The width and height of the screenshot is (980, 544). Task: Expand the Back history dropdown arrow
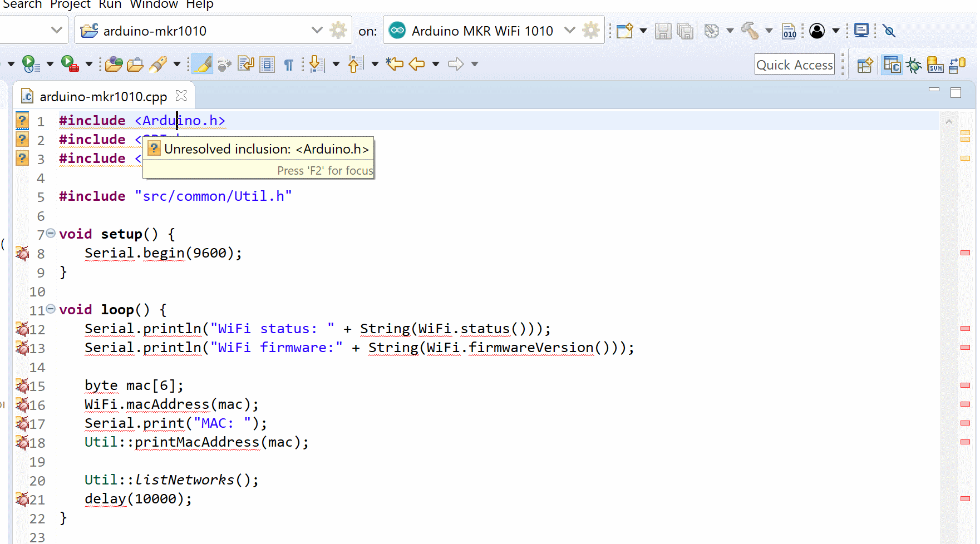coord(436,64)
